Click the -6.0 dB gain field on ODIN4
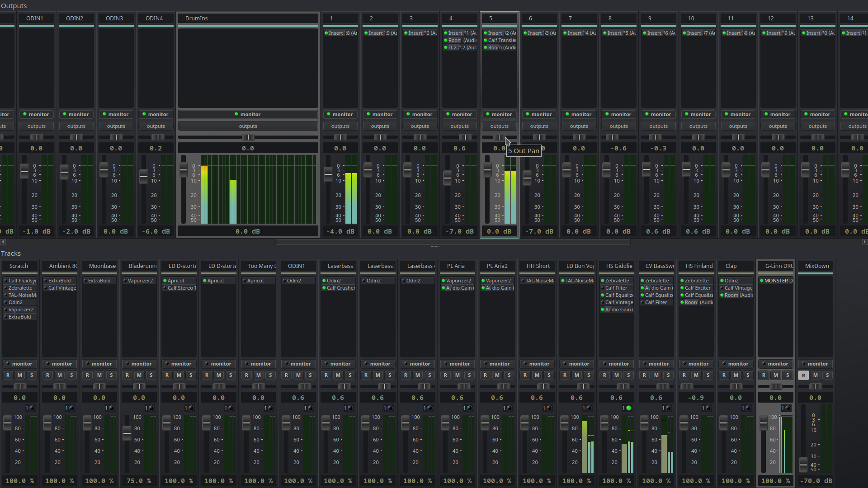868x488 pixels. [156, 231]
